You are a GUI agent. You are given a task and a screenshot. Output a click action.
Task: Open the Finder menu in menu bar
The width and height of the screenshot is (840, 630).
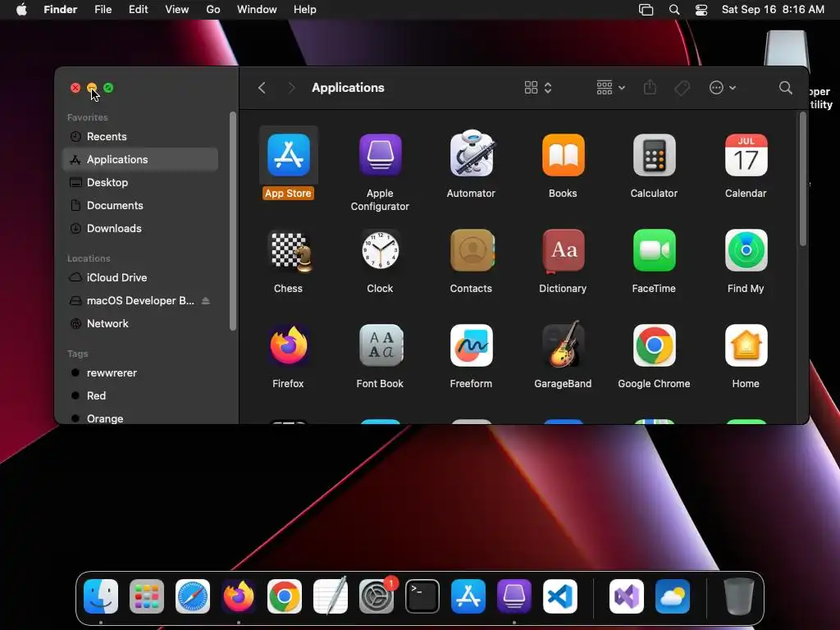[x=61, y=10]
